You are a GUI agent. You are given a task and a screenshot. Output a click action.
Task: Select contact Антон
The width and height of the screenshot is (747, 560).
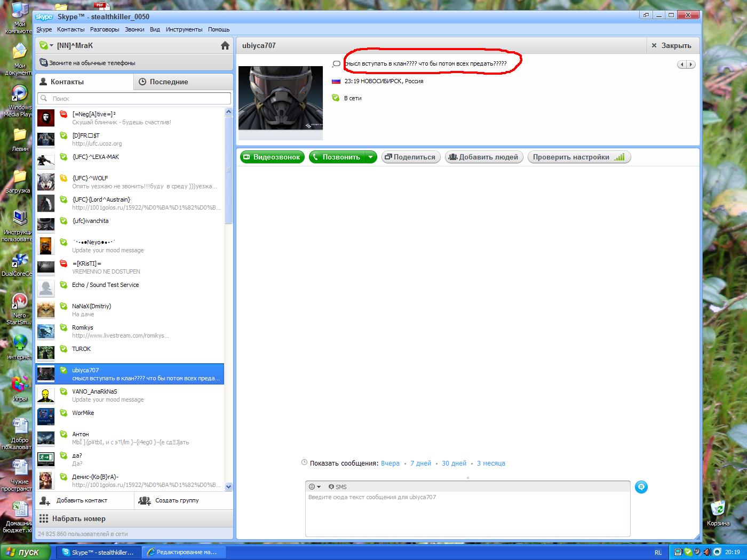coord(130,438)
